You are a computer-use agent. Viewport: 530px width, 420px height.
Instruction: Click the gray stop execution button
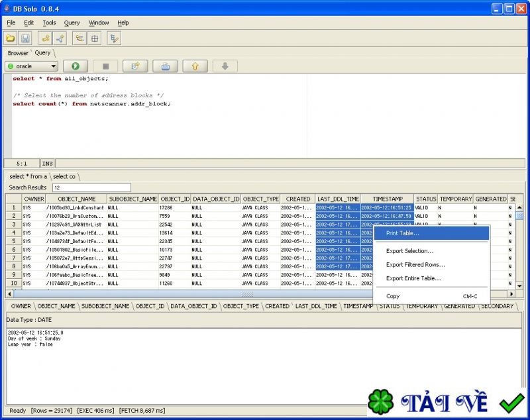click(105, 66)
